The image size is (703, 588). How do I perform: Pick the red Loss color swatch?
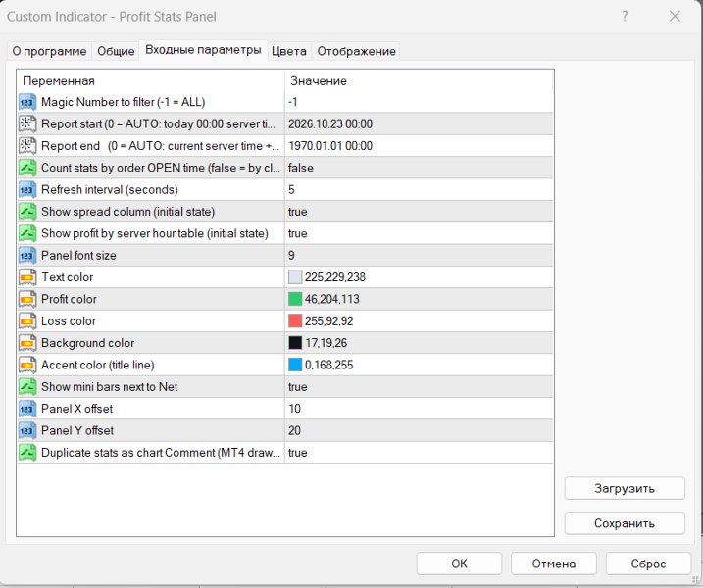[x=295, y=320]
